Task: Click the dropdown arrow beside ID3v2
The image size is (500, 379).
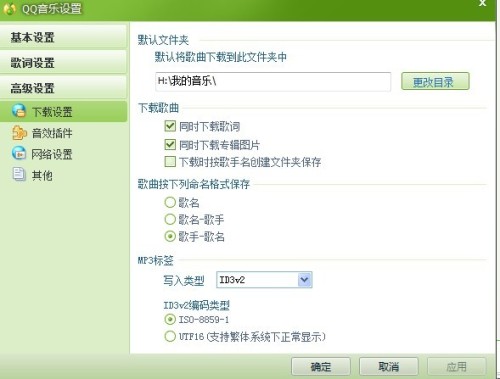Action: click(x=305, y=280)
